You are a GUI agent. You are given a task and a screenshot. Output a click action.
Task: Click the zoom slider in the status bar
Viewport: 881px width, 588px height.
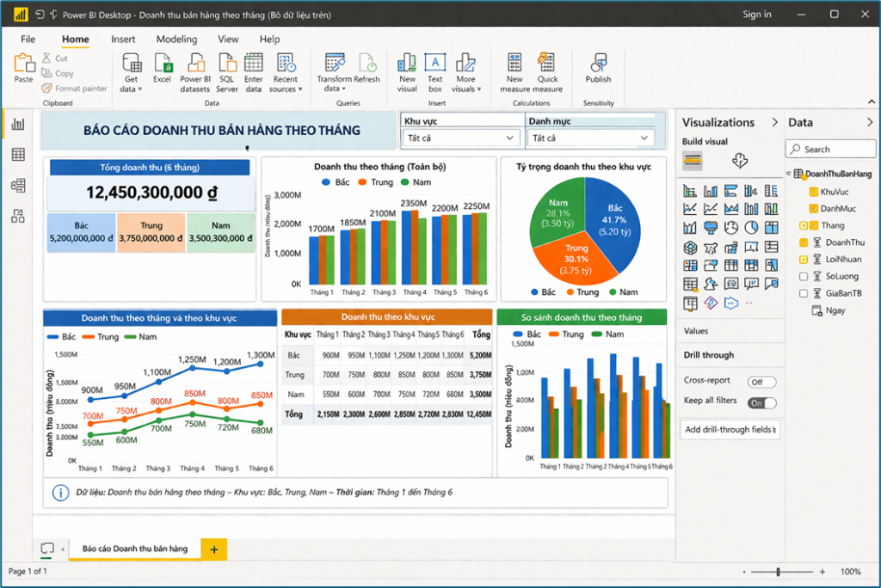pos(782,572)
